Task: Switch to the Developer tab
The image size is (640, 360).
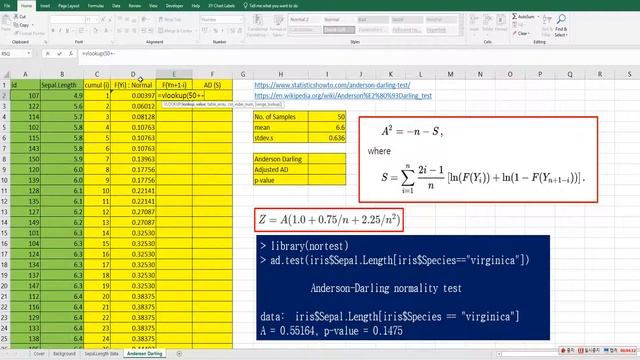Action: coord(174,6)
